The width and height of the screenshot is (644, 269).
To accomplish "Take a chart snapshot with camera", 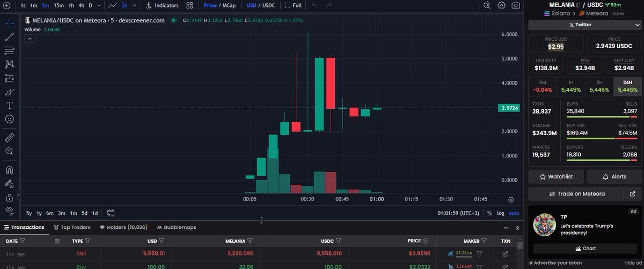I will [x=516, y=5].
